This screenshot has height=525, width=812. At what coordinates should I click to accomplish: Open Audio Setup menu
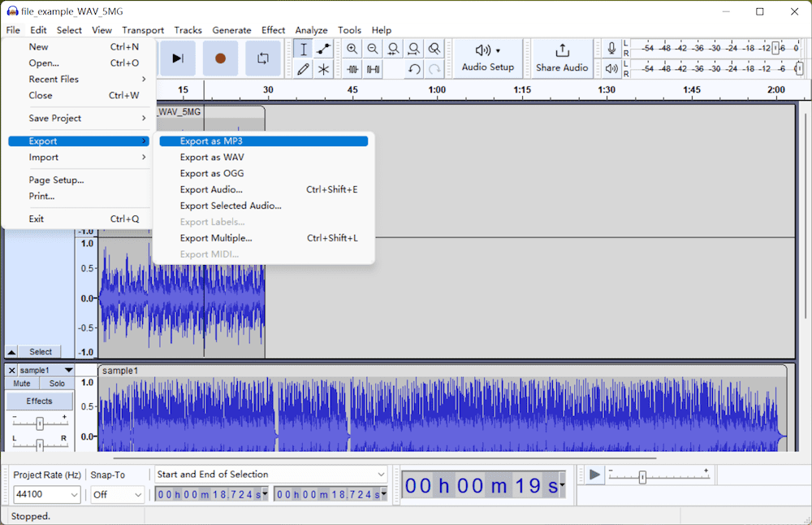(x=488, y=58)
